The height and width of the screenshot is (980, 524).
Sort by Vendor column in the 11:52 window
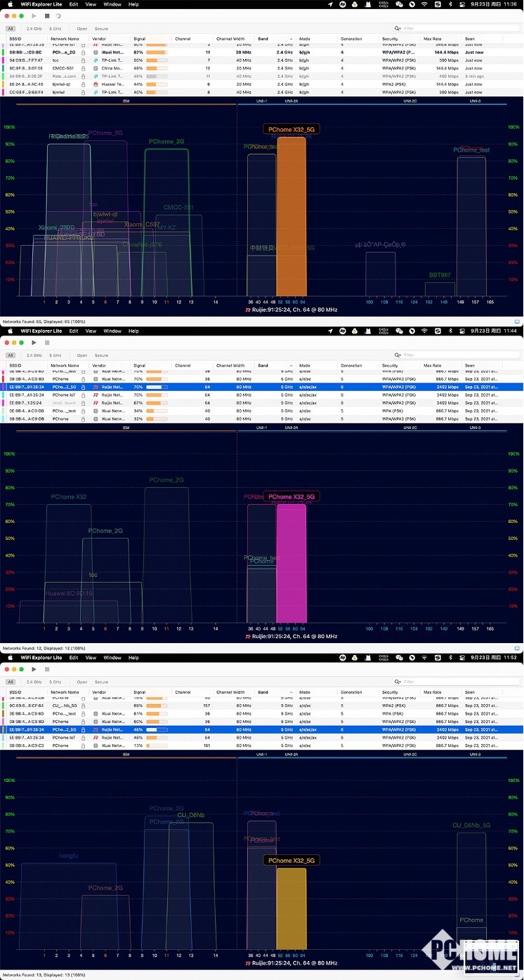[x=110, y=692]
